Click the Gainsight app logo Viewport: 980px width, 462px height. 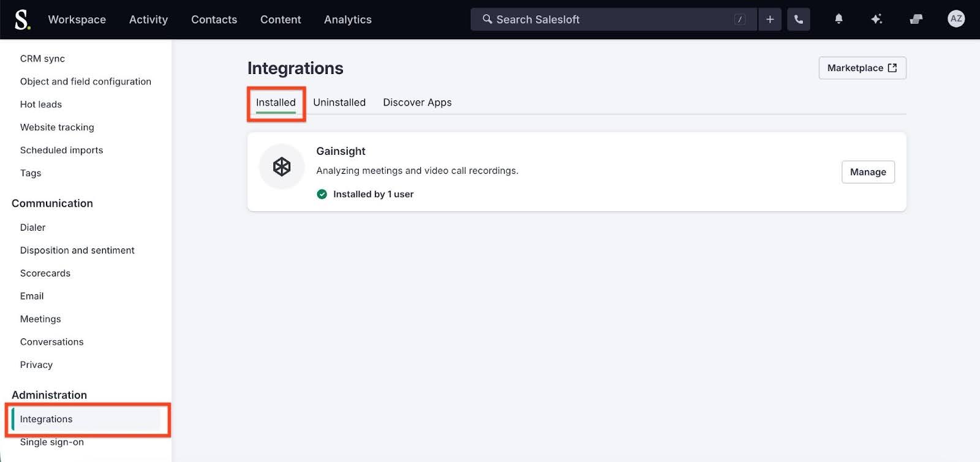(x=282, y=166)
